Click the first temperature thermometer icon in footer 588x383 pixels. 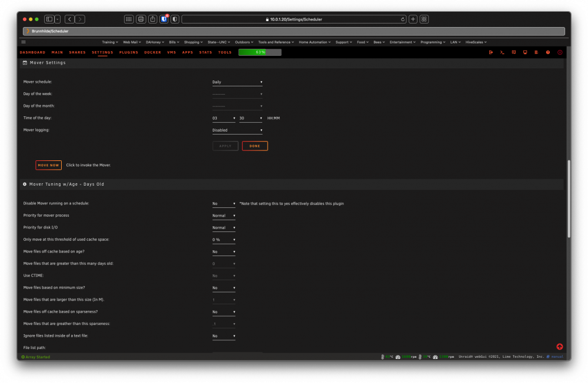coord(383,357)
